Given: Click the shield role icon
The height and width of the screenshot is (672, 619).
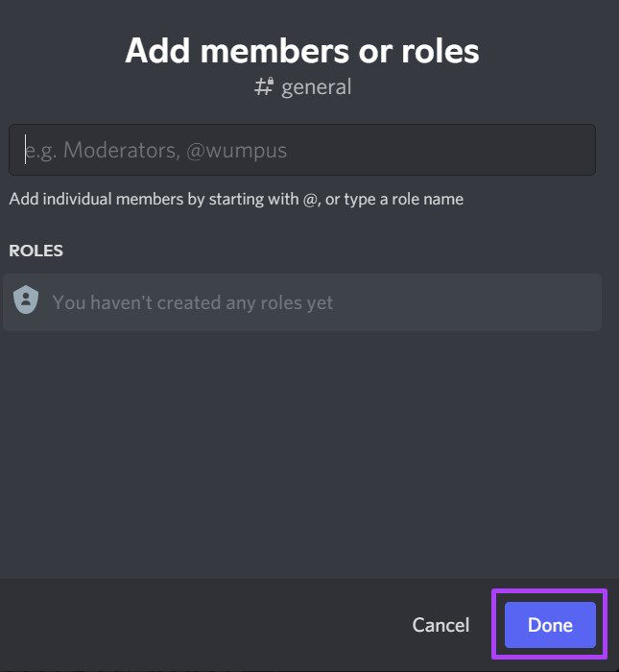Looking at the screenshot, I should [x=26, y=301].
